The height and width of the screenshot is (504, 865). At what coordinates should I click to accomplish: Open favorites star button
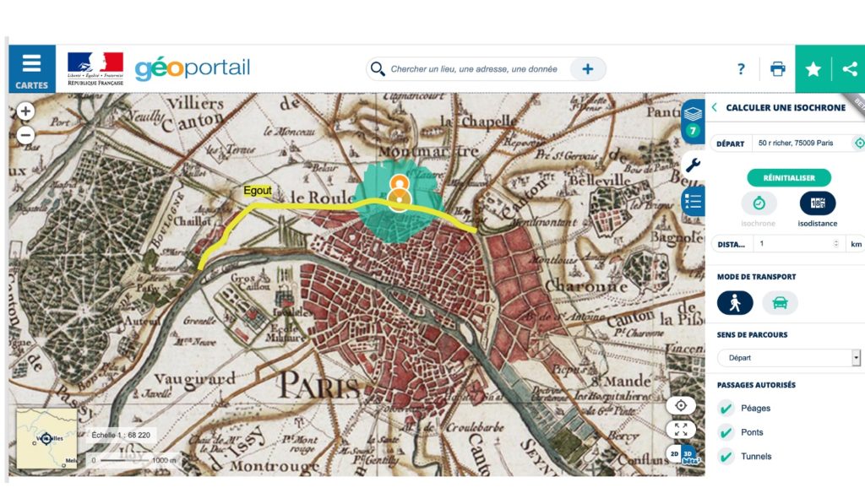point(813,69)
